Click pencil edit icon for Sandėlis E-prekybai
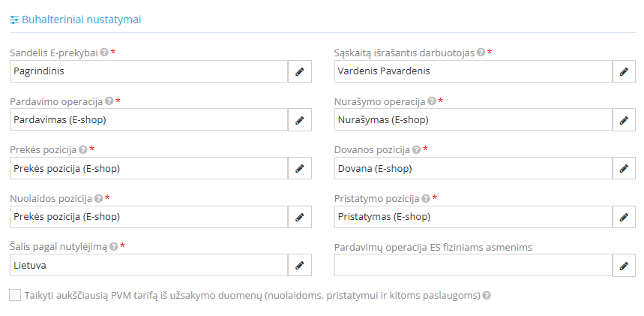This screenshot has width=644, height=316. pos(300,71)
